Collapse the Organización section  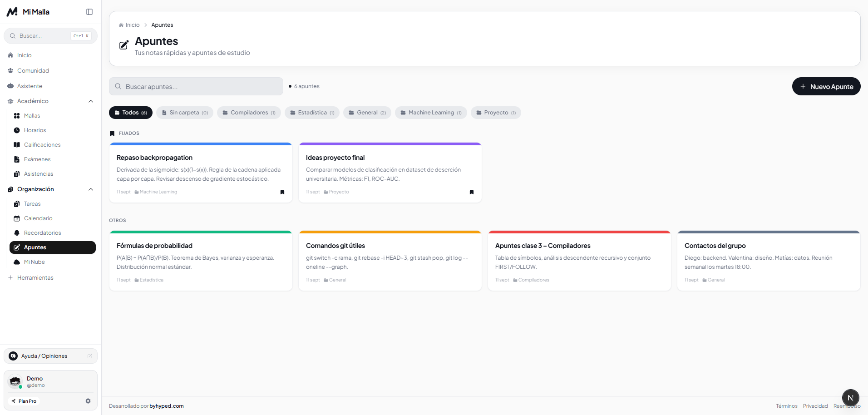click(x=91, y=189)
